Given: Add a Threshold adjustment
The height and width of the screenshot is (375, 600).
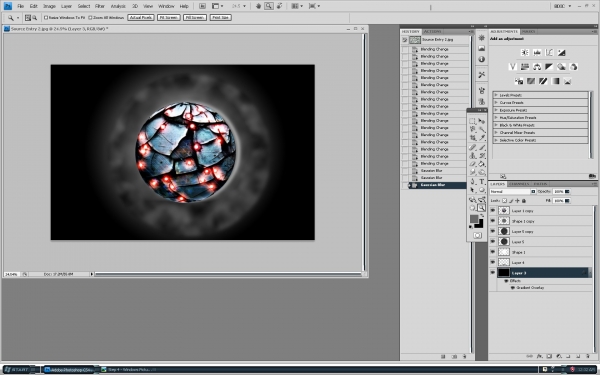Looking at the screenshot, I should (543, 81).
